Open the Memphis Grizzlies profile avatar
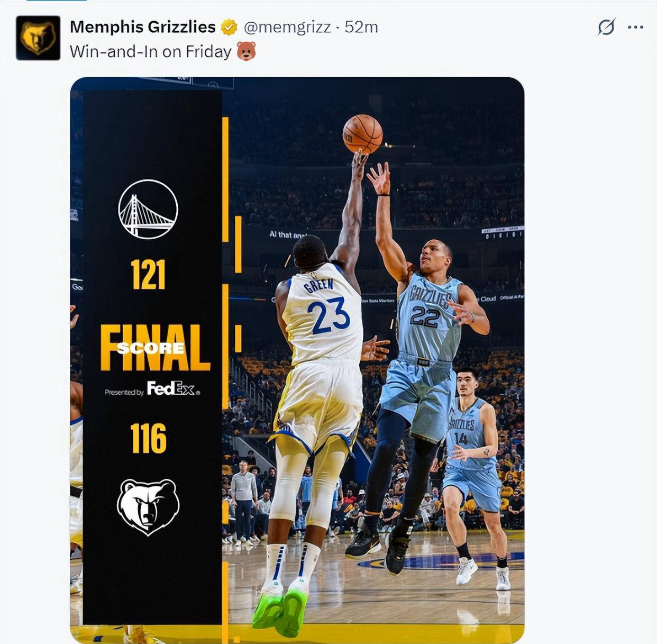The height and width of the screenshot is (644, 657). click(38, 38)
